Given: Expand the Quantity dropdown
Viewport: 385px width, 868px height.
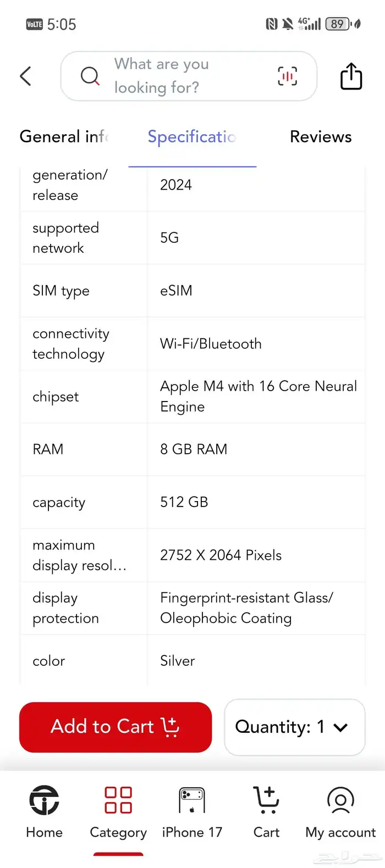Looking at the screenshot, I should [294, 727].
